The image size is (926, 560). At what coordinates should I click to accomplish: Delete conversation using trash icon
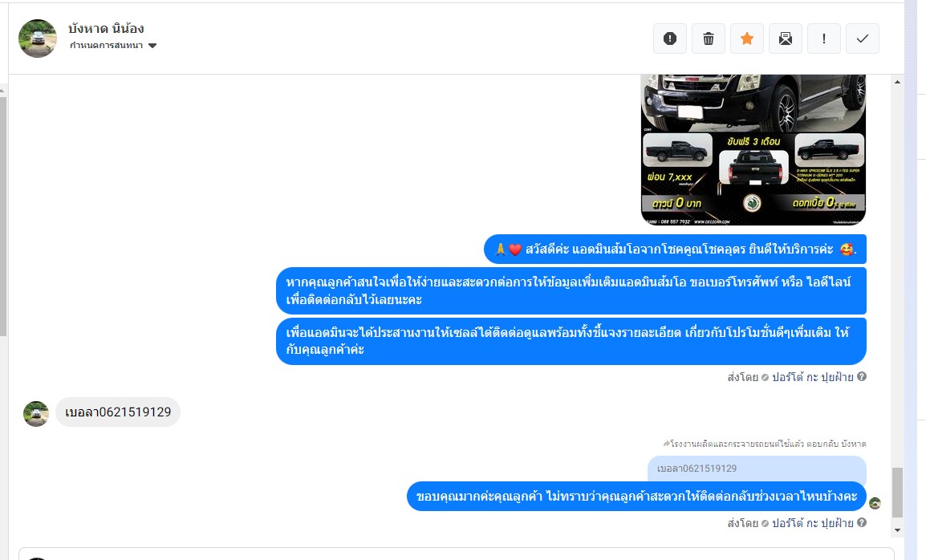tap(708, 39)
